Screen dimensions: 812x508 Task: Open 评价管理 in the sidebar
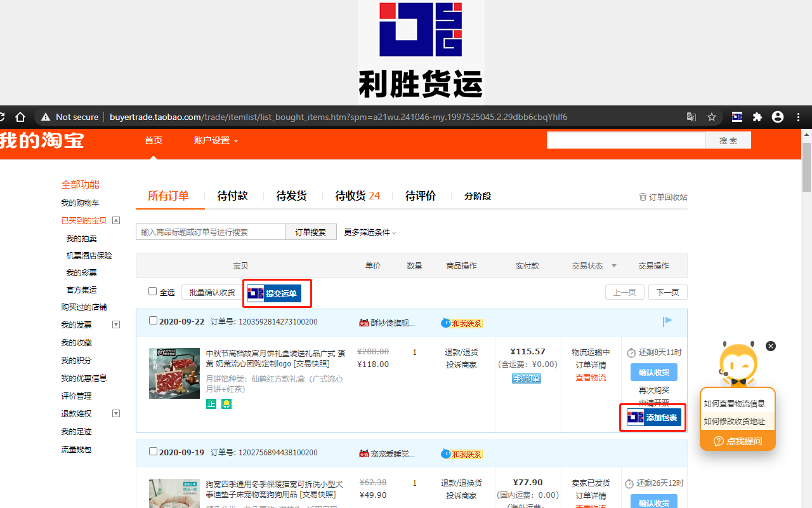click(76, 396)
